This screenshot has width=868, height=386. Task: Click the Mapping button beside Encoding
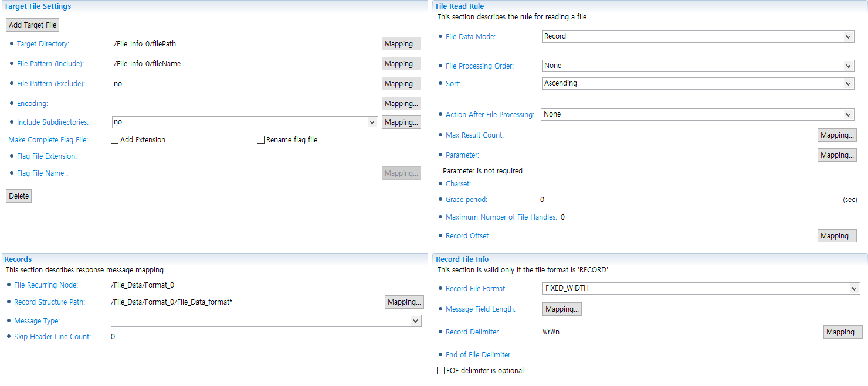[x=401, y=104]
